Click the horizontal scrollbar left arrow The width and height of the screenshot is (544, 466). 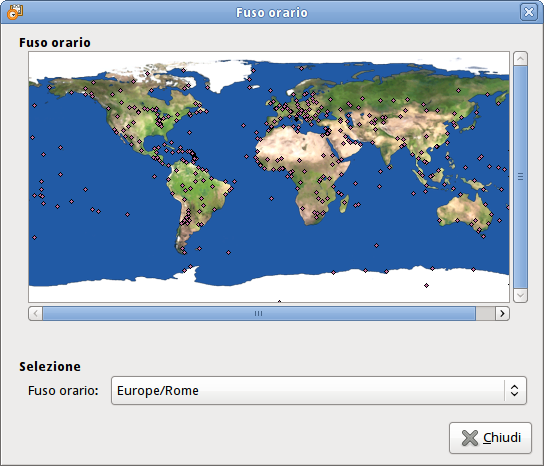click(35, 313)
